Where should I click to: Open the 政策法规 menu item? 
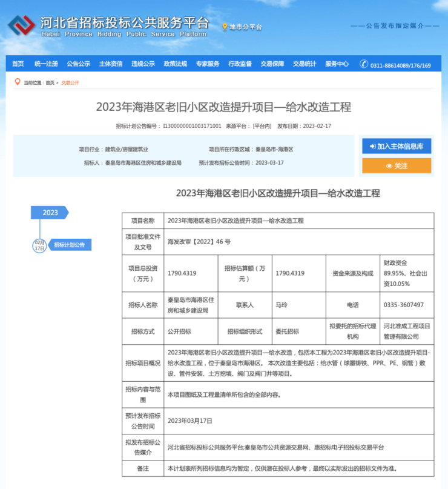point(176,64)
